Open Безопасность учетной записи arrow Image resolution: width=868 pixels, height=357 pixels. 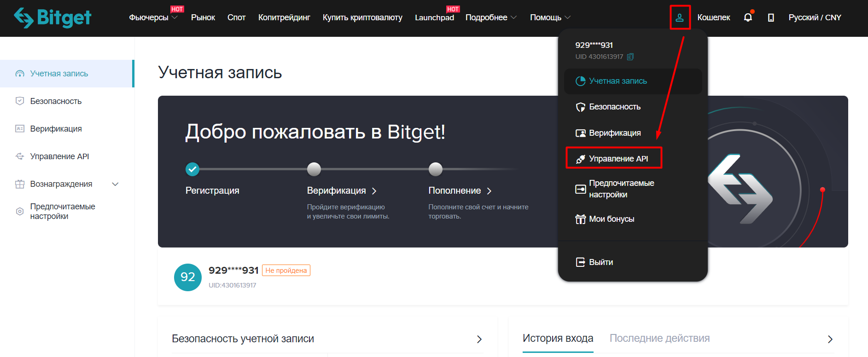click(479, 339)
